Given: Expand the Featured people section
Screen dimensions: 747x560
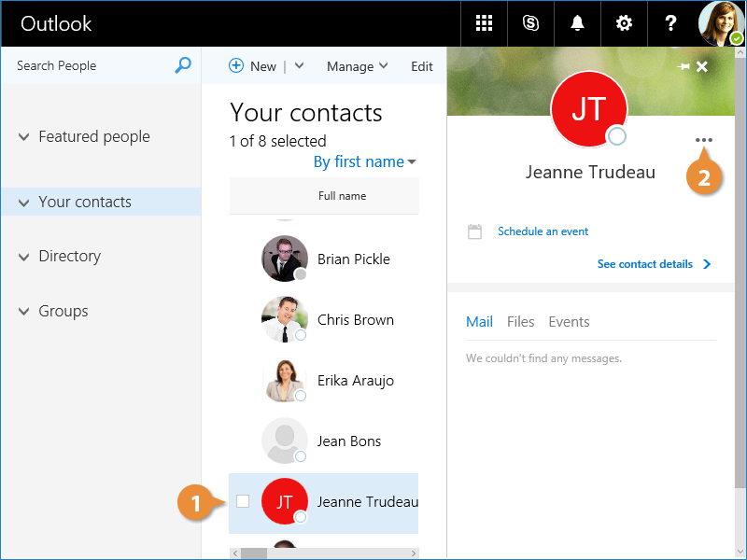Looking at the screenshot, I should coord(24,137).
